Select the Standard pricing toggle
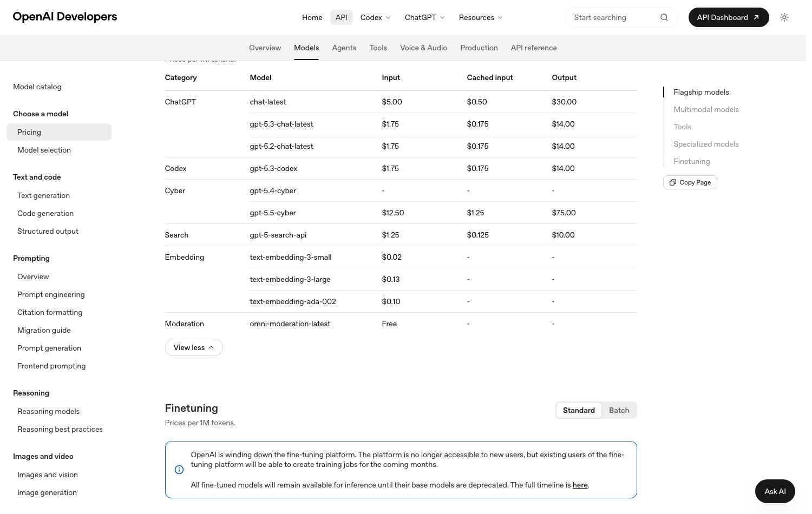The height and width of the screenshot is (514, 812). 579,410
